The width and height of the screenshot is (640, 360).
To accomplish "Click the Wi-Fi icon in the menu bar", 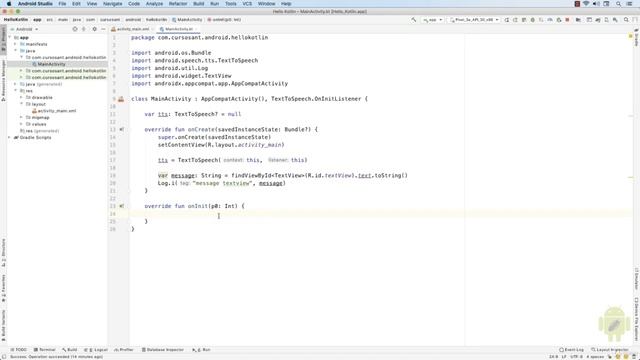I will tap(586, 4).
